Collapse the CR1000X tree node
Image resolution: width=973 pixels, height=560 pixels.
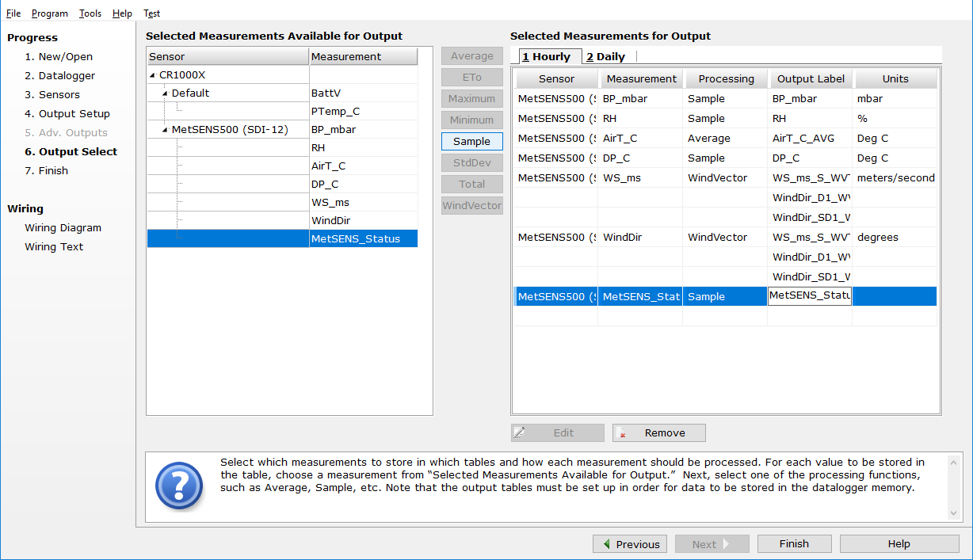[152, 75]
